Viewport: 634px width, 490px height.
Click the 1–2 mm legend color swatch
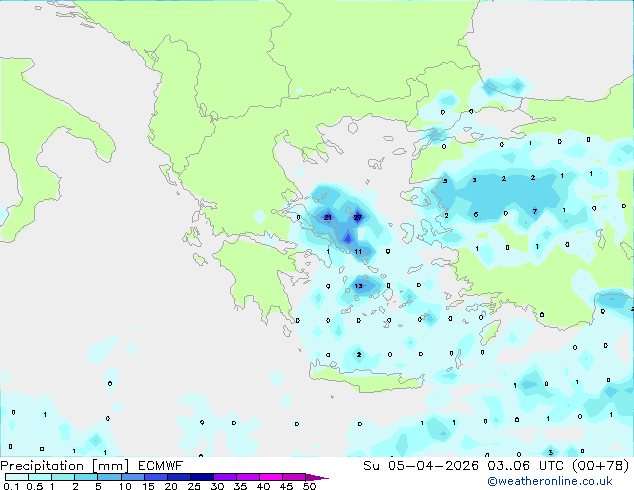point(63,477)
